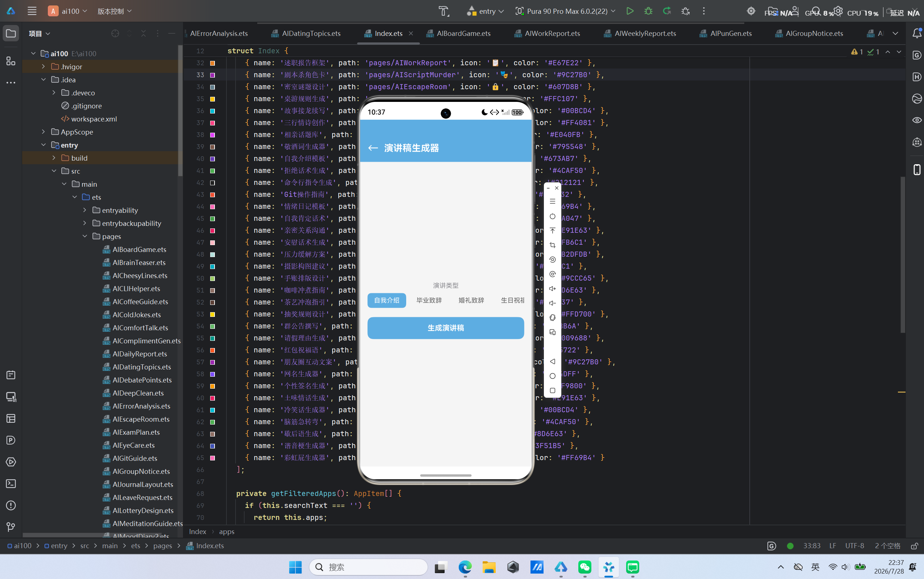The width and height of the screenshot is (924, 579).
Task: Click 2 个空格 indent setting
Action: [x=887, y=546]
